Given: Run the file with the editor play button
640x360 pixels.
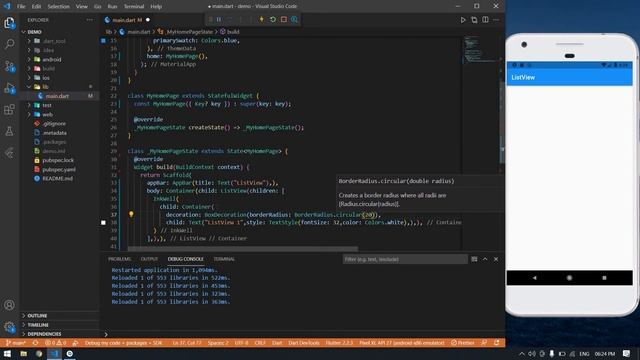Looking at the screenshot, I should click(463, 20).
